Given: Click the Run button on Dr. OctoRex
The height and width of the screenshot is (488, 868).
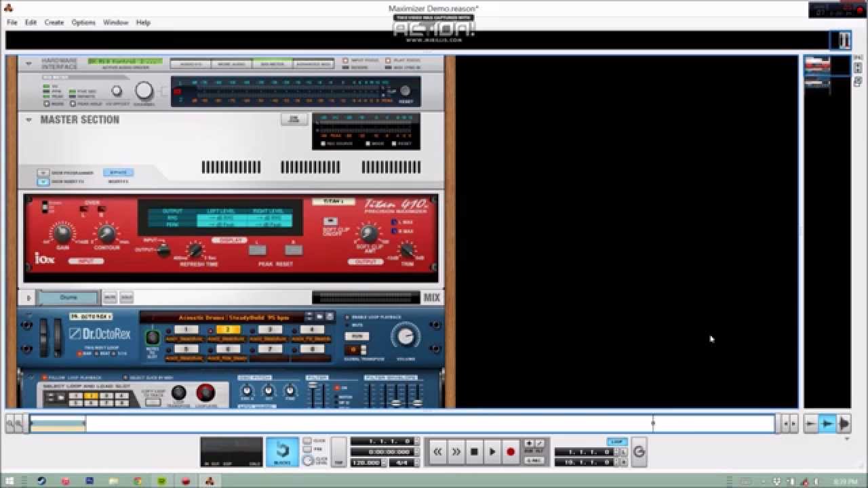Looking at the screenshot, I should click(357, 336).
